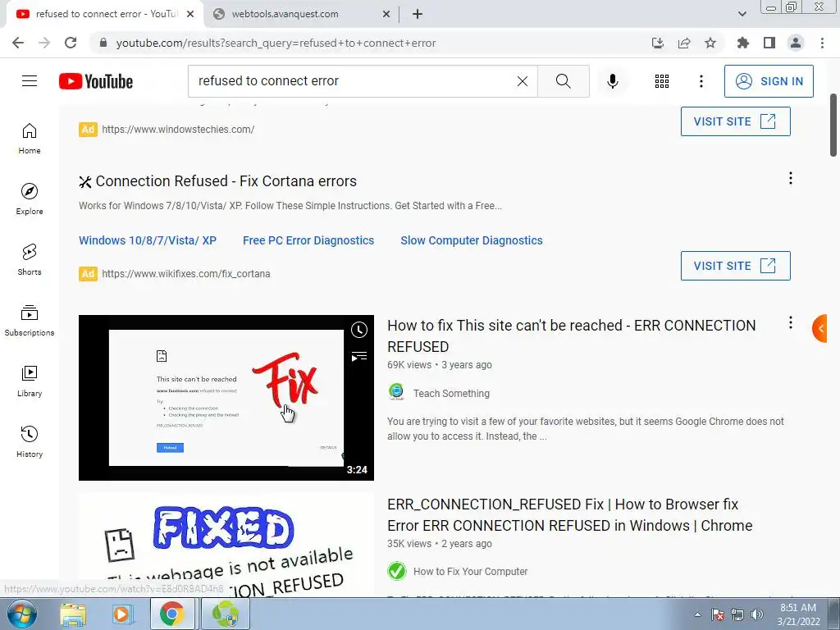Click the browser address bar URL
This screenshot has width=840, height=630.
[276, 43]
